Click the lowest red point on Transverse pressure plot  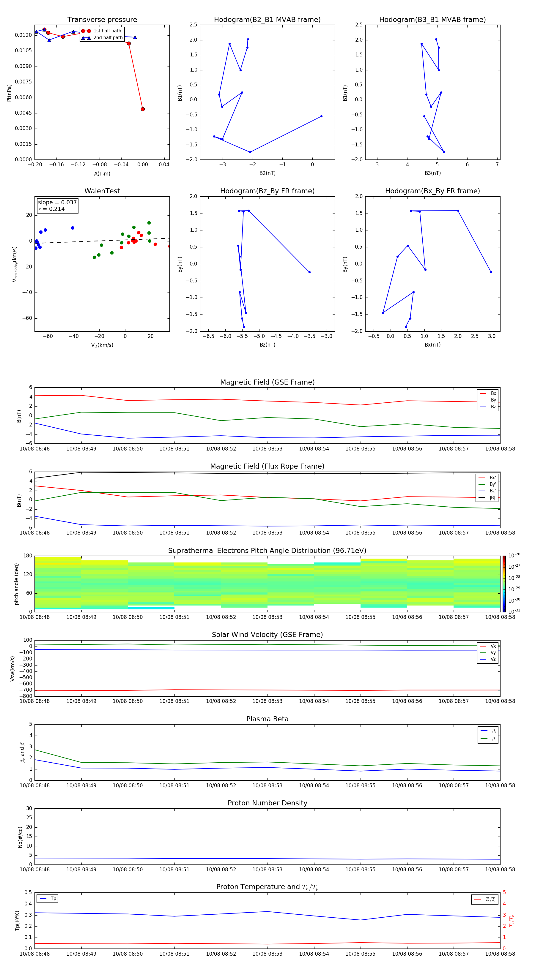pos(143,109)
